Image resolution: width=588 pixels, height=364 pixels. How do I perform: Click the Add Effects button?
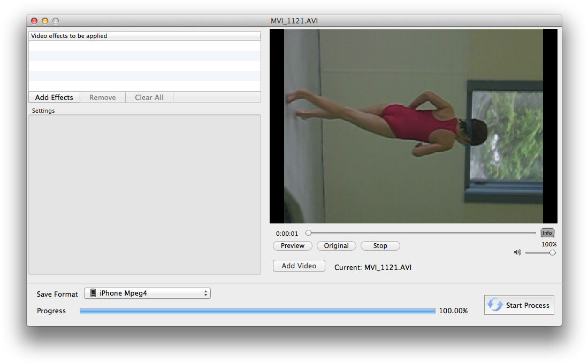(54, 97)
